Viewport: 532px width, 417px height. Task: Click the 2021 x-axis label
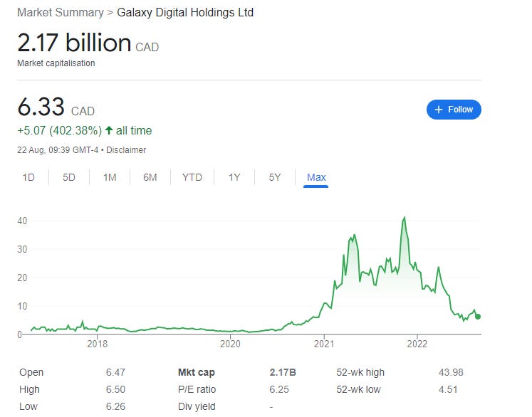click(x=324, y=344)
